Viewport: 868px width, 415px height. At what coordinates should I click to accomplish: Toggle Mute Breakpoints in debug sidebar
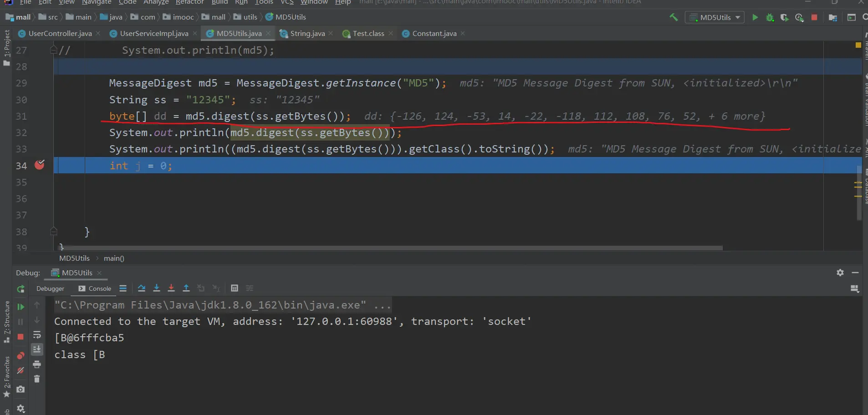coord(20,371)
